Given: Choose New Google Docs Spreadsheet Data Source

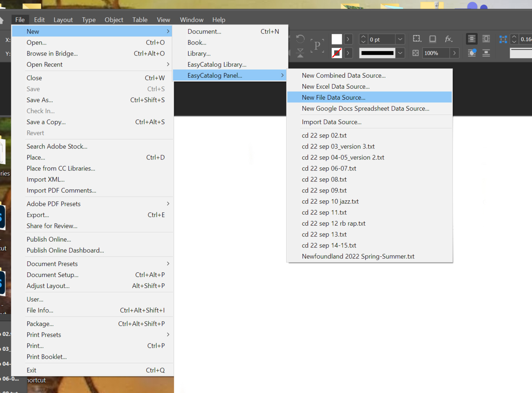Looking at the screenshot, I should tap(369, 108).
